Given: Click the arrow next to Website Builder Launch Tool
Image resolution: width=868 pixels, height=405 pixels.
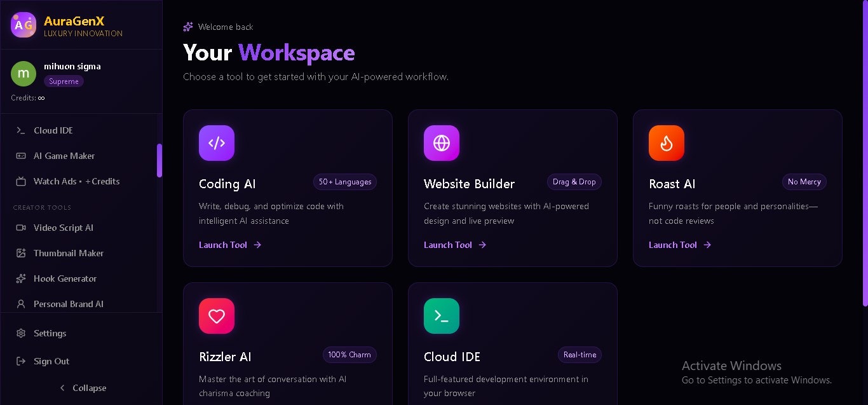Looking at the screenshot, I should point(482,245).
